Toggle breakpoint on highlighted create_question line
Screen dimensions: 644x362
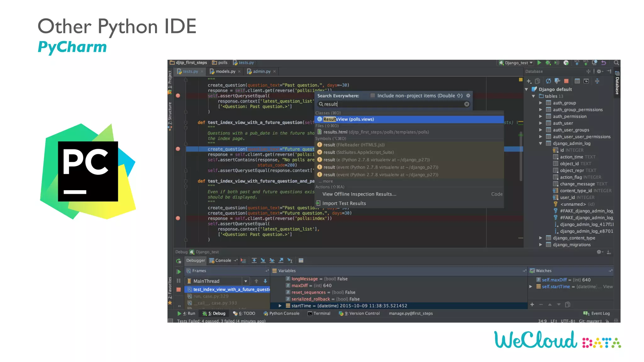(178, 149)
